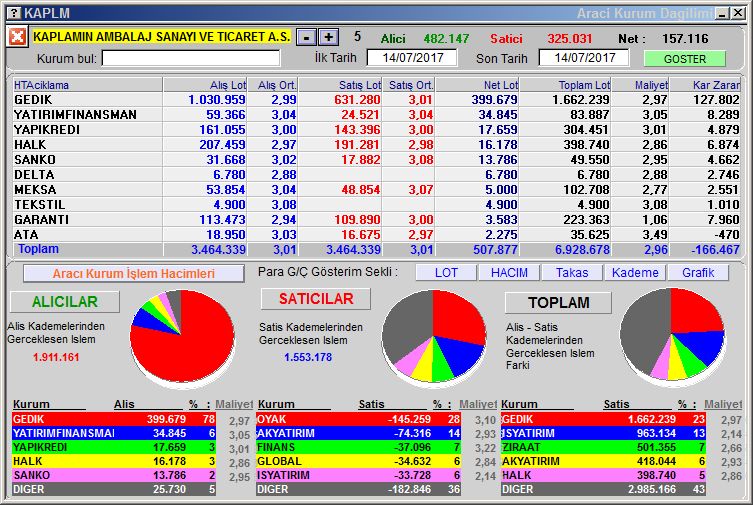Click grey DIGER row showing -182.846
753x505 pixels.
358,489
